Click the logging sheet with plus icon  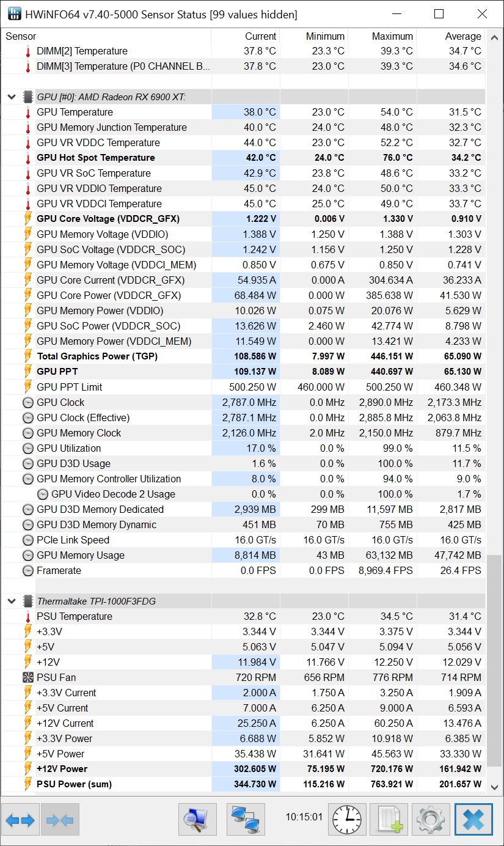click(x=389, y=820)
